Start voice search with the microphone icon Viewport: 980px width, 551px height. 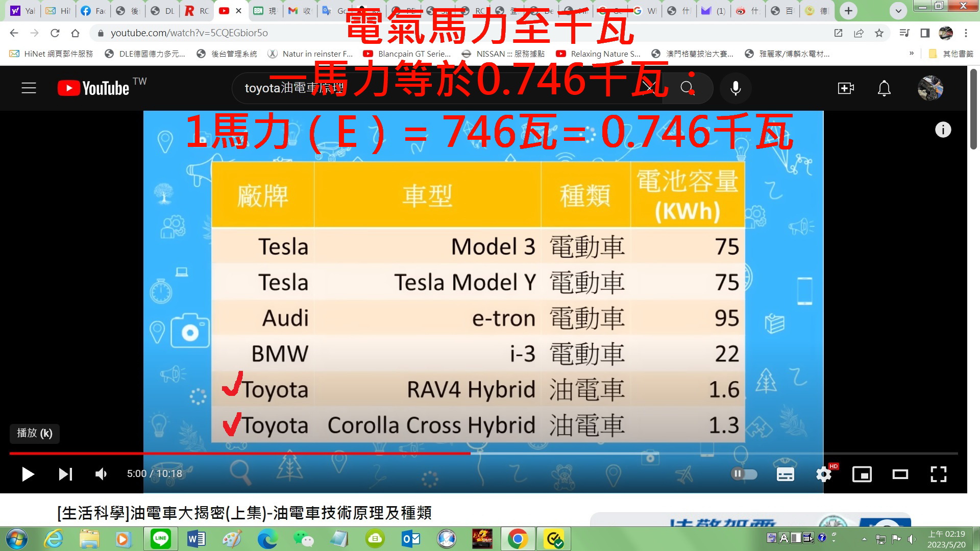coord(736,88)
